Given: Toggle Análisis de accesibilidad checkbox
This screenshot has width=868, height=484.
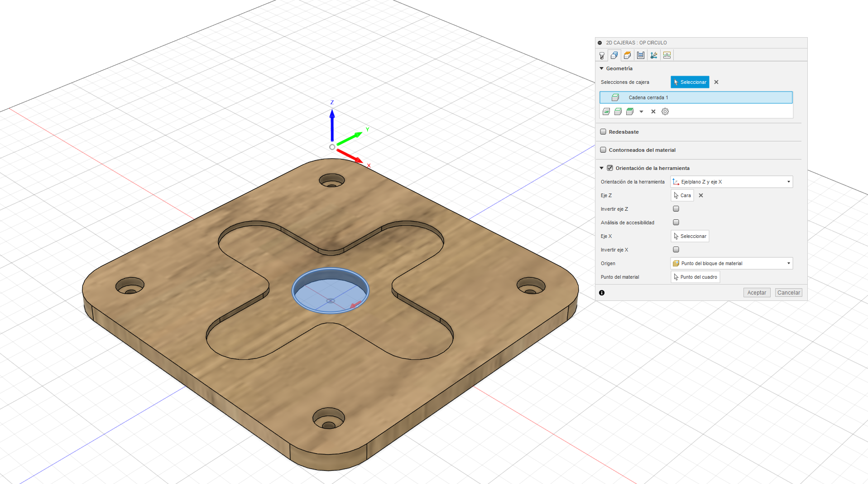Looking at the screenshot, I should click(x=676, y=223).
